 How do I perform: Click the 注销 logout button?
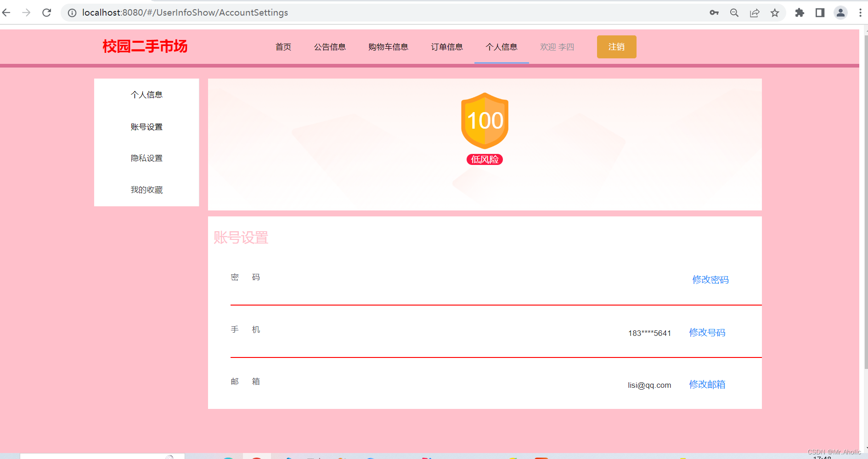(616, 46)
